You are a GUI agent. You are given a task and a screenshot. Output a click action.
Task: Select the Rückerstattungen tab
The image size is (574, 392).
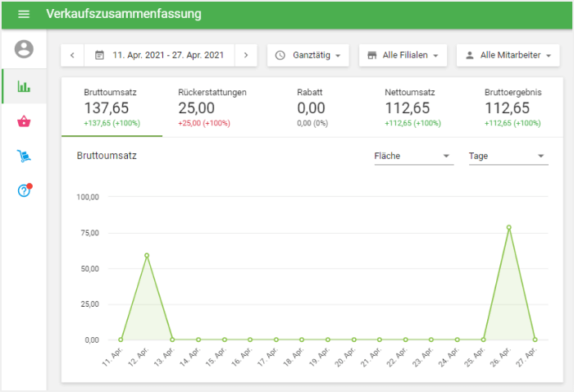pos(212,107)
